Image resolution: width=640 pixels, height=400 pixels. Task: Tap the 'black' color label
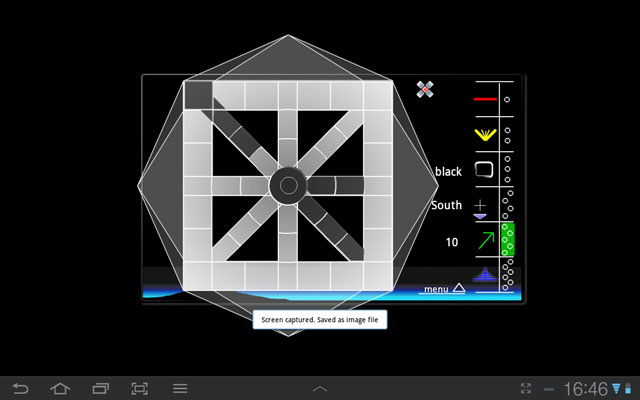coord(448,171)
